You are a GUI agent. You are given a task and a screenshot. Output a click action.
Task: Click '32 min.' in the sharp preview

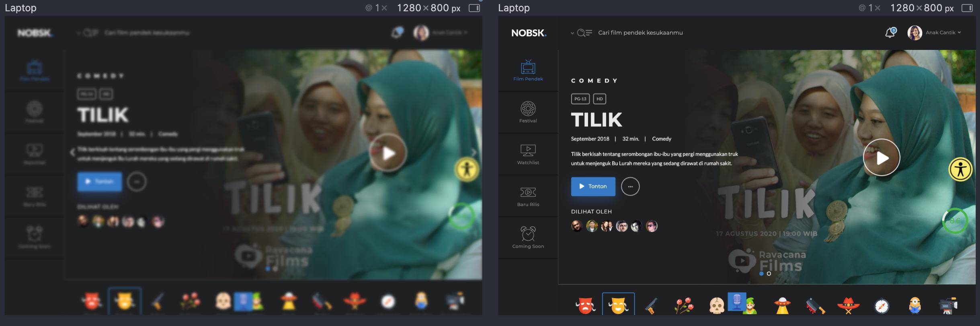631,139
